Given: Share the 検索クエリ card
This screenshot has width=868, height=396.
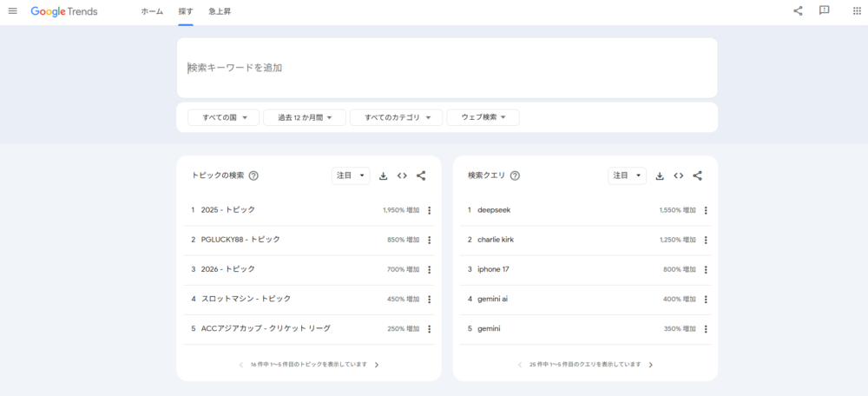Looking at the screenshot, I should 697,175.
